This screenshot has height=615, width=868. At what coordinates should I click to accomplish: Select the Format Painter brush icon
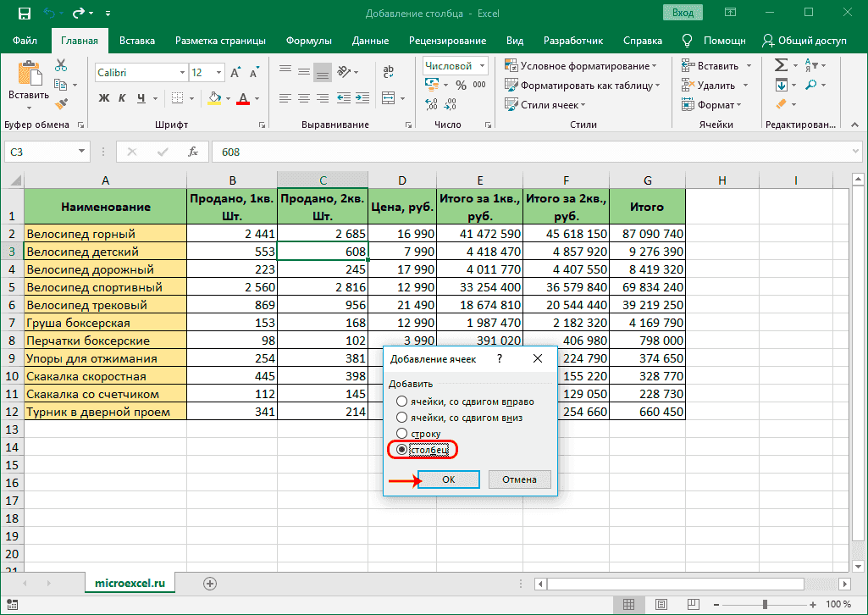(61, 103)
